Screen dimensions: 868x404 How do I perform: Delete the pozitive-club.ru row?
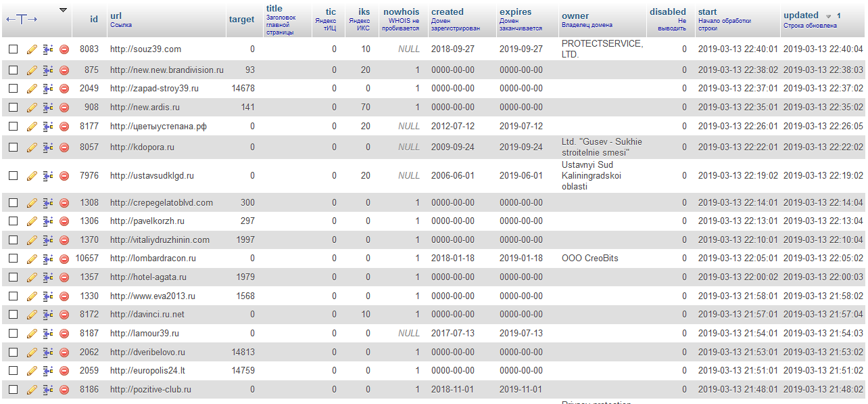[64, 390]
